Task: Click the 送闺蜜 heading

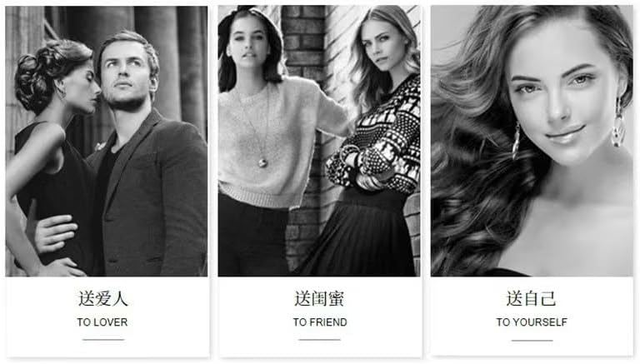Action: click(x=320, y=299)
